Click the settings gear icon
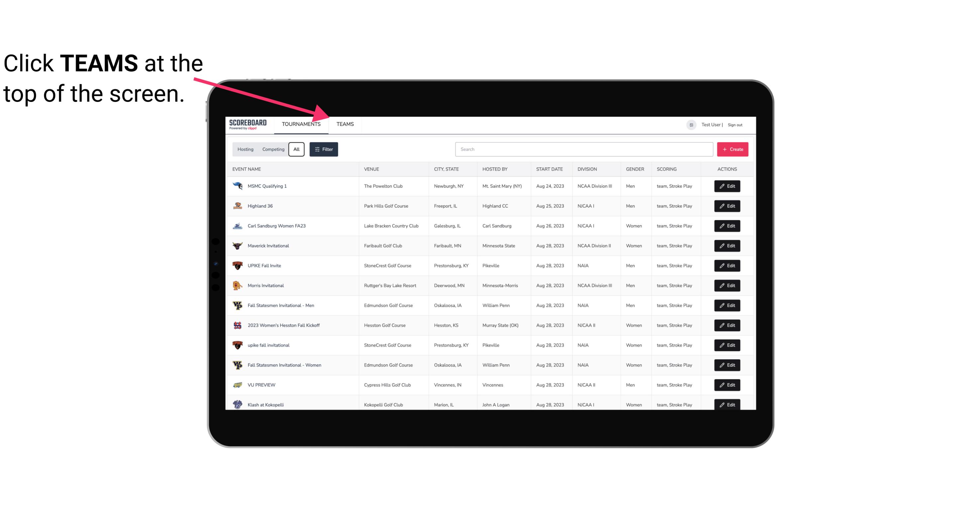The height and width of the screenshot is (527, 980). coord(690,125)
